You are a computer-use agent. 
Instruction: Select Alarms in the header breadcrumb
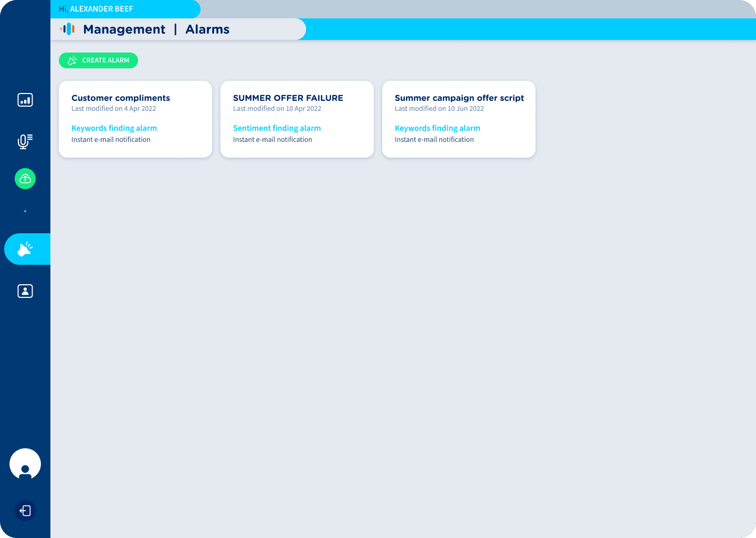coord(207,29)
